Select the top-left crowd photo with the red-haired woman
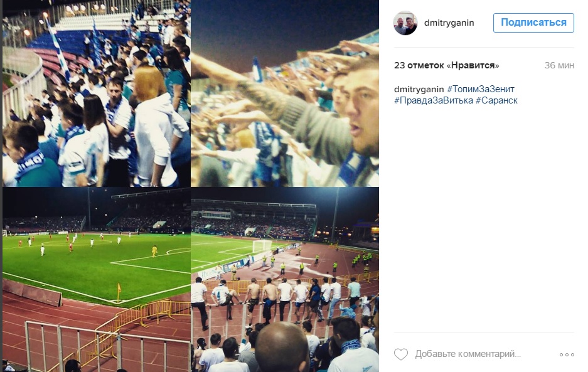 [97, 93]
